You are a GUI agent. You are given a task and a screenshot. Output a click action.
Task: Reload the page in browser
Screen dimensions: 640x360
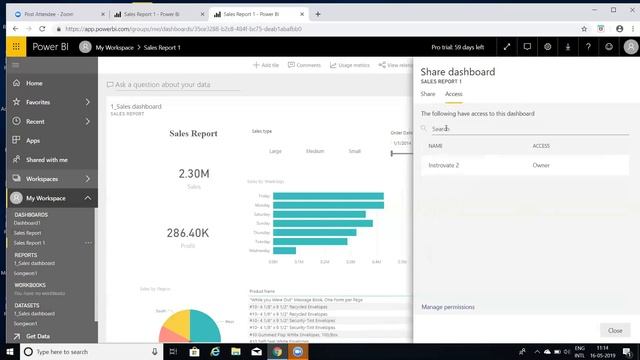[x=42, y=29]
